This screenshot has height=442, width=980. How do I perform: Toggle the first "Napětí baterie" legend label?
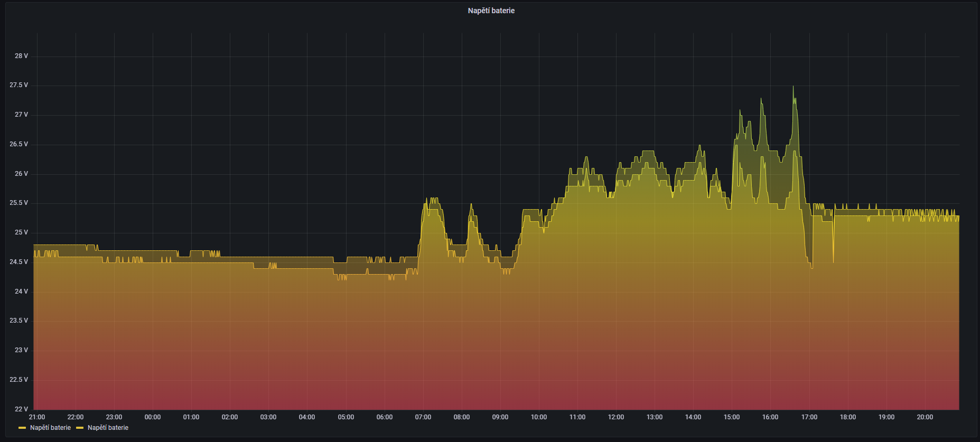click(x=50, y=428)
